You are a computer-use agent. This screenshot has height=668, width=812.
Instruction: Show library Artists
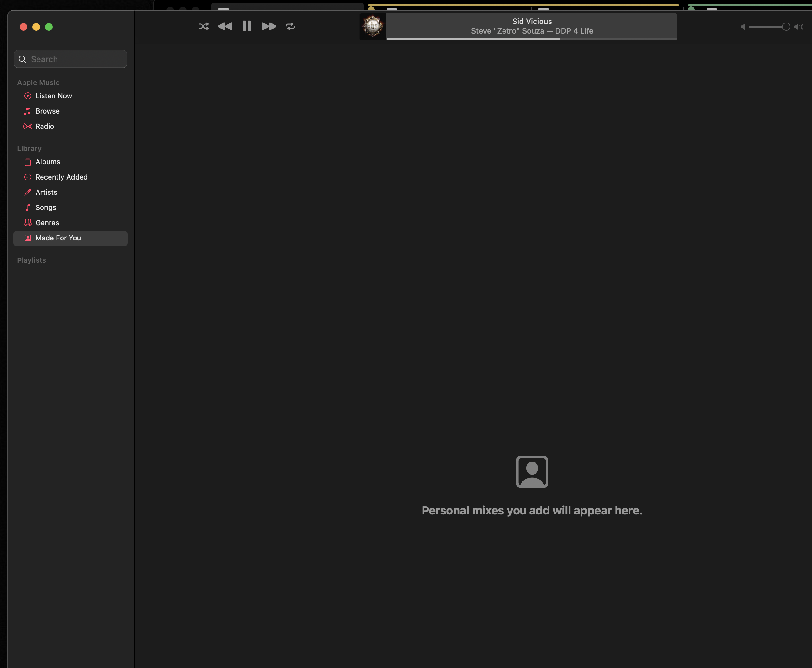(46, 193)
